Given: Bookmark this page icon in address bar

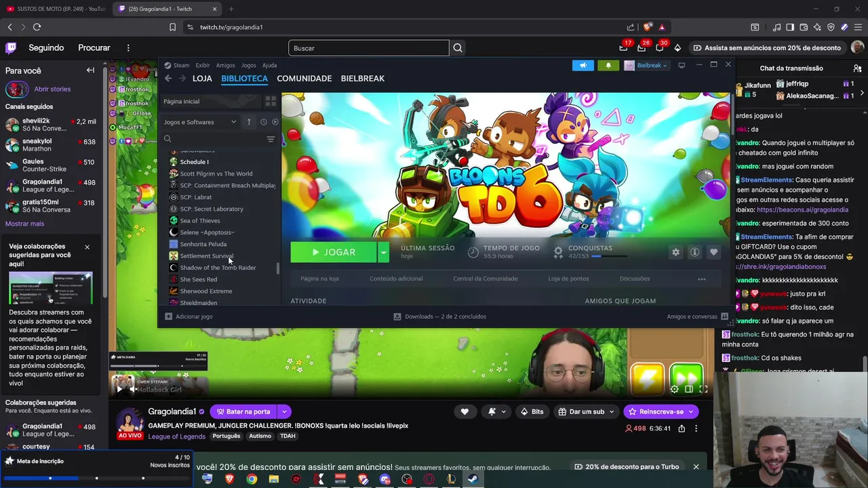Looking at the screenshot, I should 172,27.
